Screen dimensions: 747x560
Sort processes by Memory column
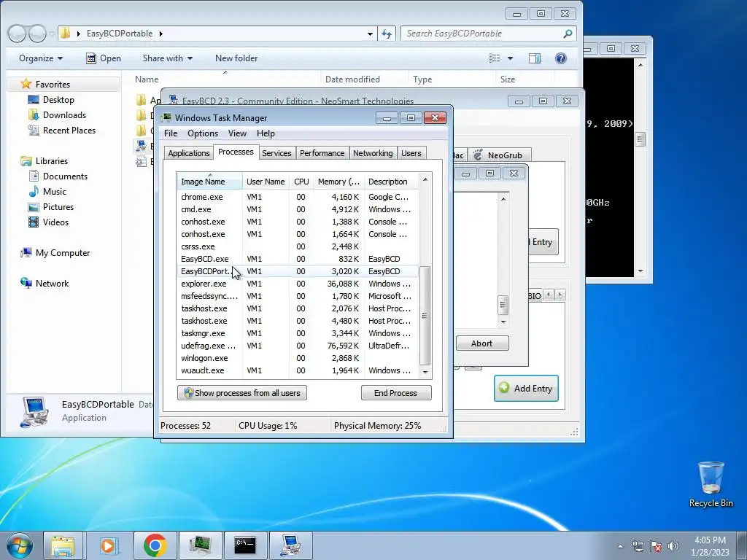338,182
